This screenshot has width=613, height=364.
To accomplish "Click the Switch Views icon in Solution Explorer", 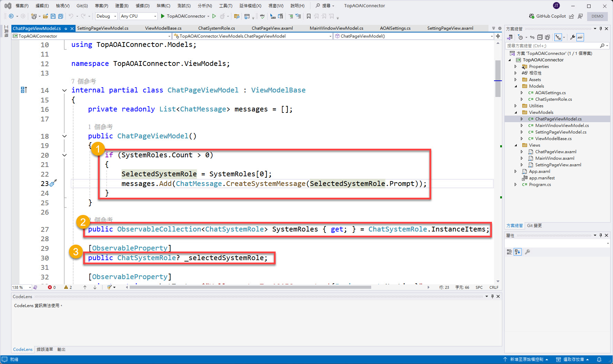I will tap(510, 37).
